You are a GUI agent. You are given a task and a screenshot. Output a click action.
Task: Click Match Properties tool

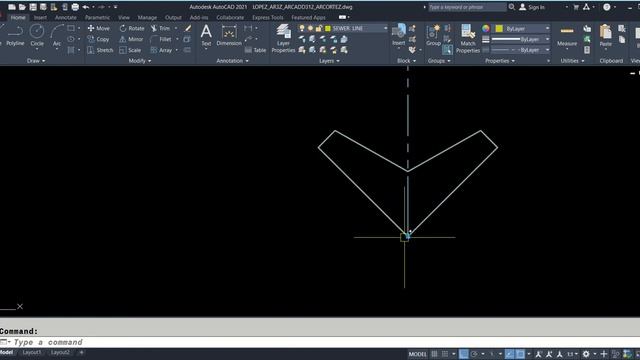tap(468, 38)
